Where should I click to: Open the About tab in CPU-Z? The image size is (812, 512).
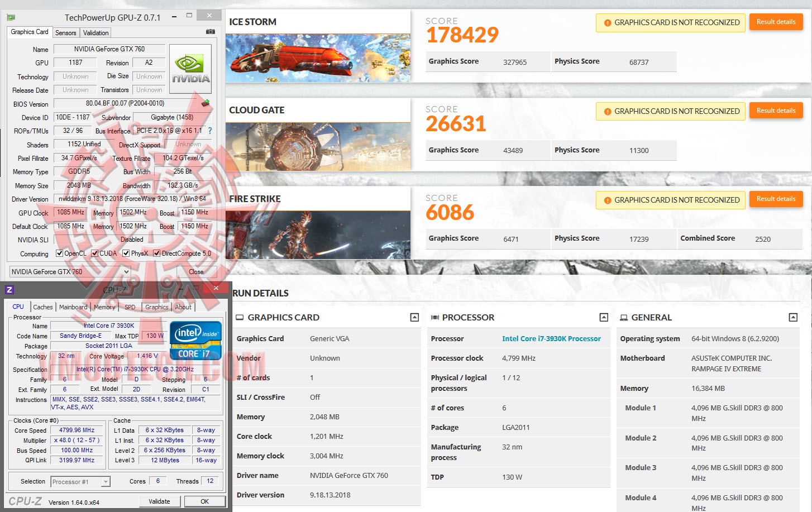point(183,307)
